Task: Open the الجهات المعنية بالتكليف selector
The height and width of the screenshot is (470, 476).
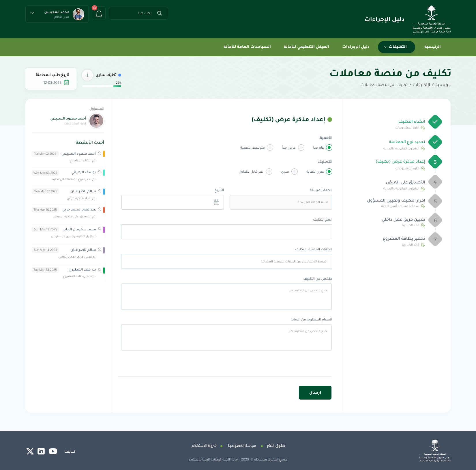Action: point(227,261)
